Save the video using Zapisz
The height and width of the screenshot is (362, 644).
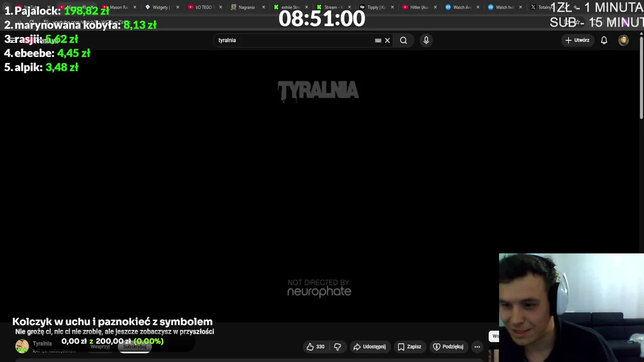[x=409, y=346]
